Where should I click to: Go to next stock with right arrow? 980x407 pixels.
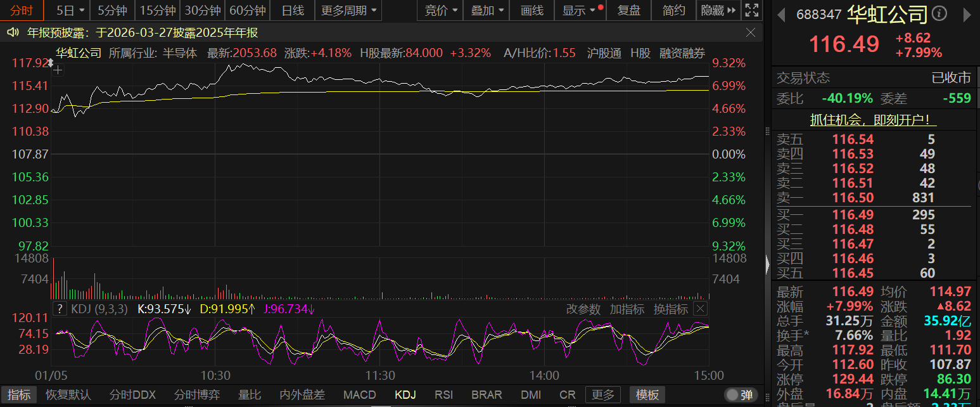969,14
